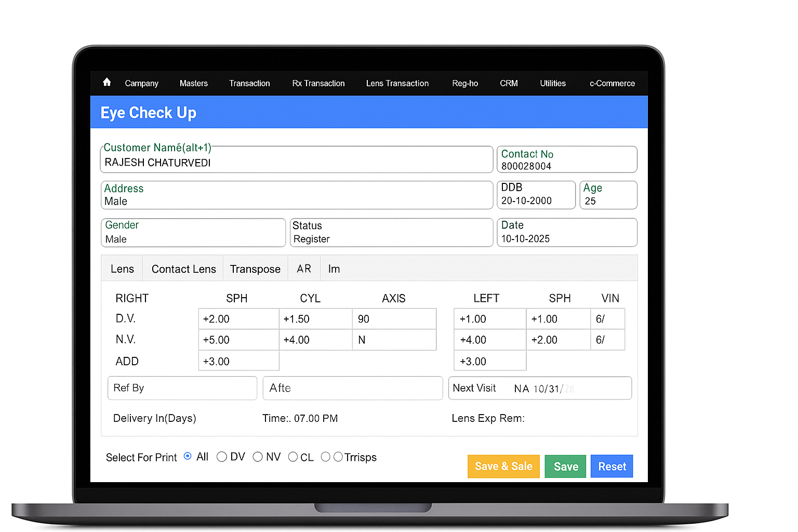Click the green Save button
Image resolution: width=798 pixels, height=532 pixels.
565,467
